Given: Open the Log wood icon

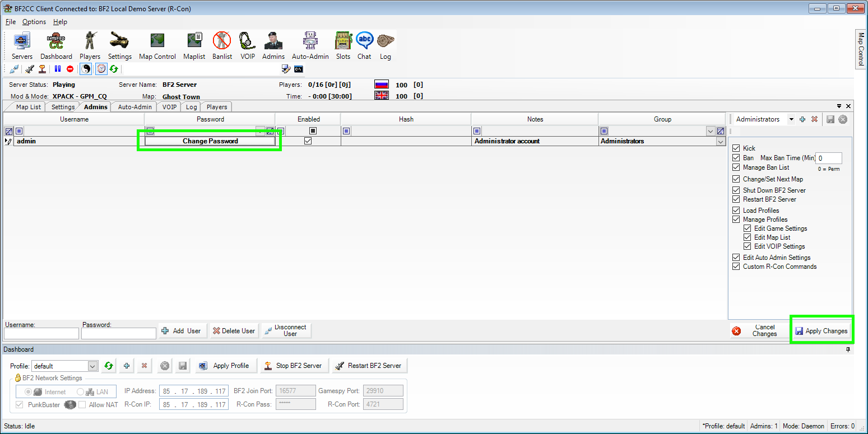Looking at the screenshot, I should 386,46.
